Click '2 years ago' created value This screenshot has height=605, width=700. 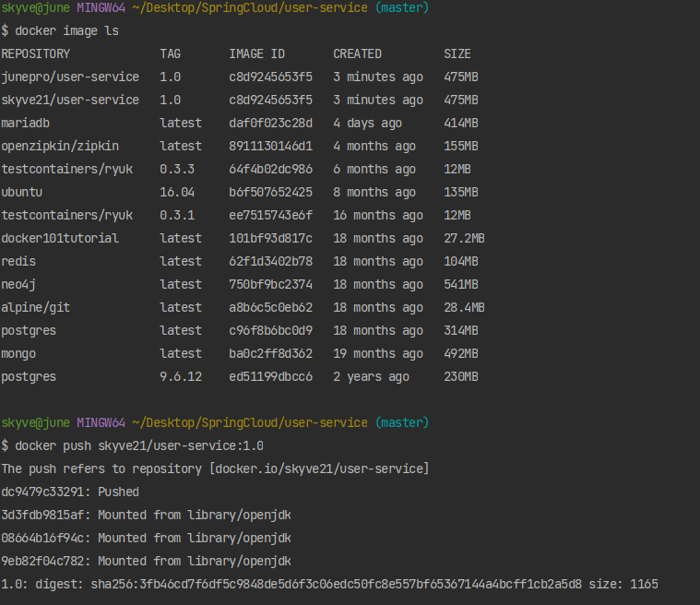(371, 377)
